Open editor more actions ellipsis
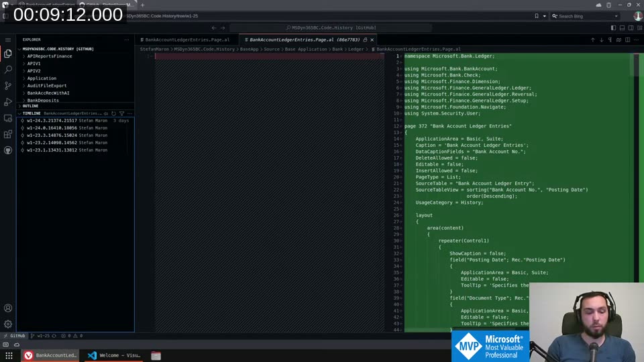This screenshot has width=644, height=362. click(x=636, y=40)
